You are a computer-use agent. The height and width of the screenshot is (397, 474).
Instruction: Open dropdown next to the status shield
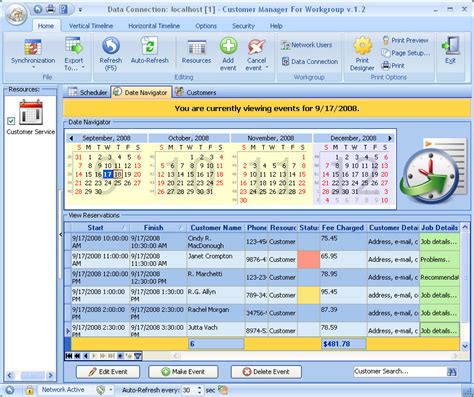111,390
